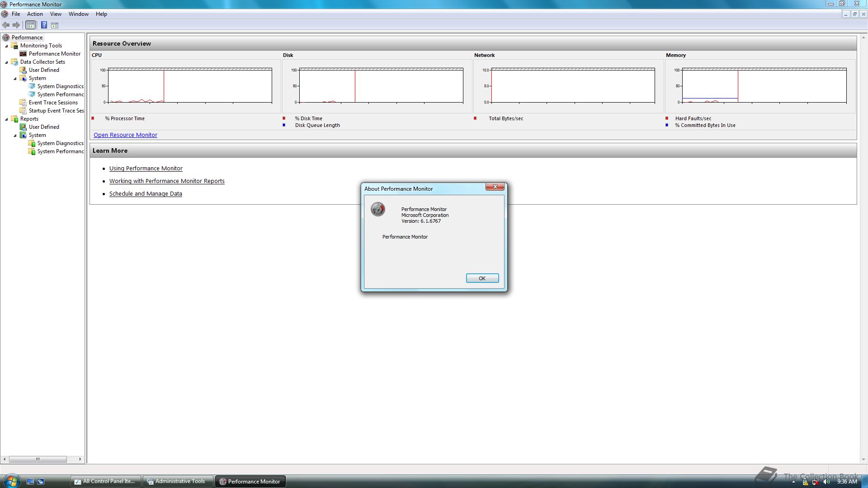This screenshot has height=488, width=868.
Task: Select System Diagnostics under Data Collector Sets
Action: [x=60, y=86]
